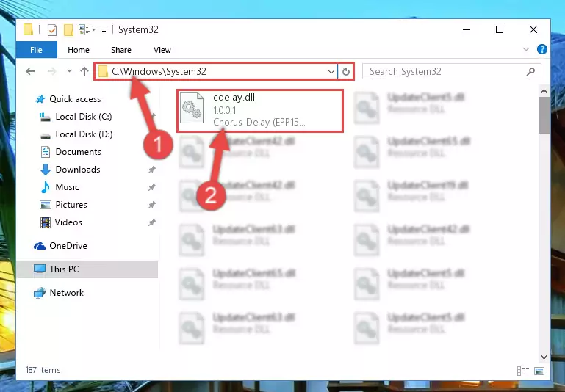
Task: Click the Network icon in the sidebar
Action: 40,293
